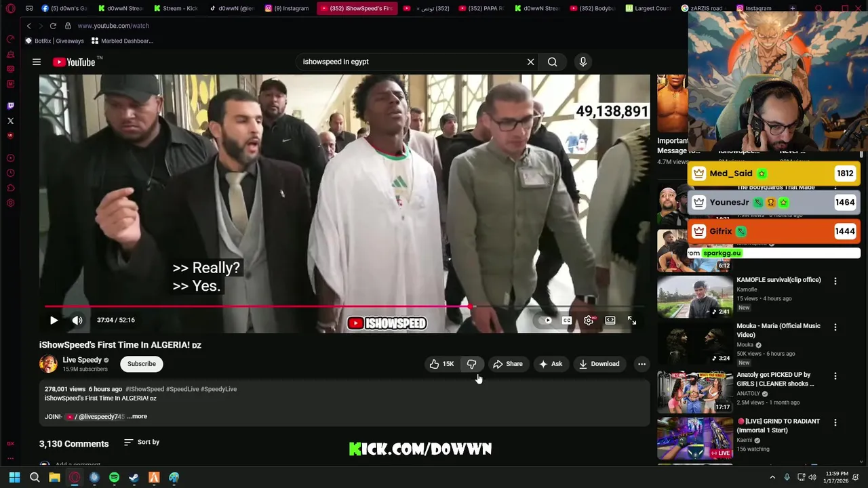Click the #IShowSpeed hashtag link
The width and height of the screenshot is (868, 488).
(x=145, y=389)
